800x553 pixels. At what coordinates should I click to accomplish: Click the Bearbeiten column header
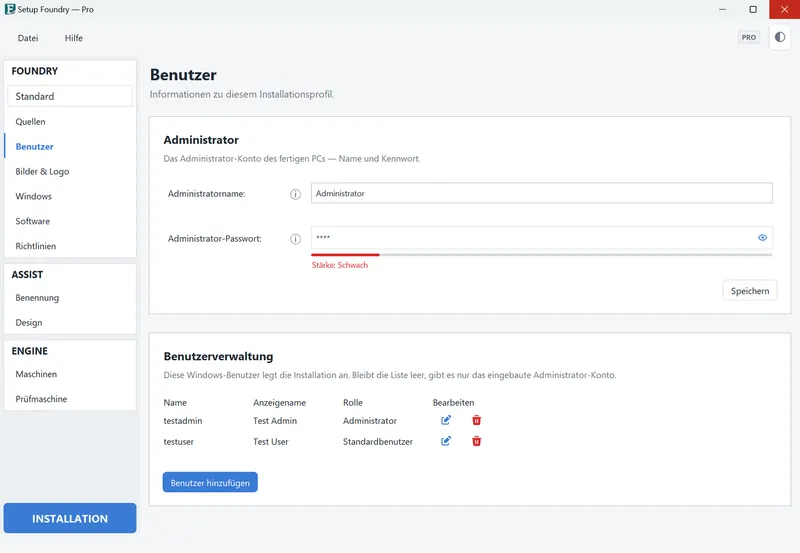[453, 403]
